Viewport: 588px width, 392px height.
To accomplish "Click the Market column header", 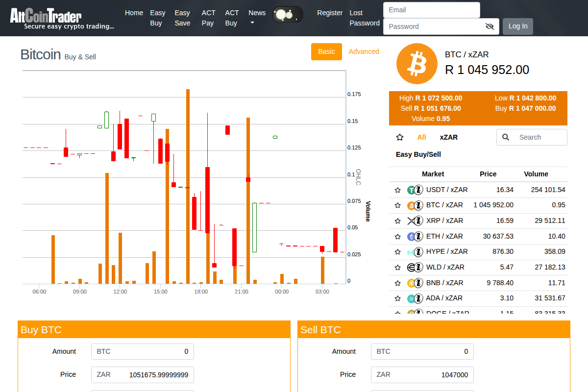I will point(433,174).
